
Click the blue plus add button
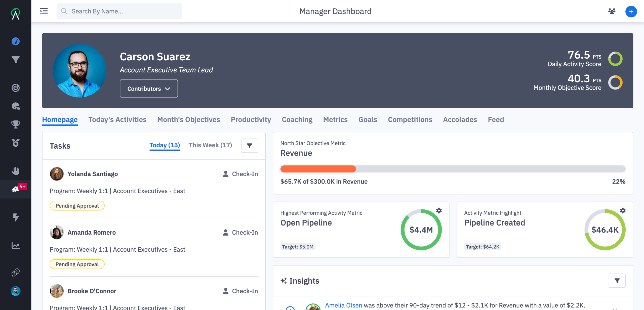click(x=631, y=12)
